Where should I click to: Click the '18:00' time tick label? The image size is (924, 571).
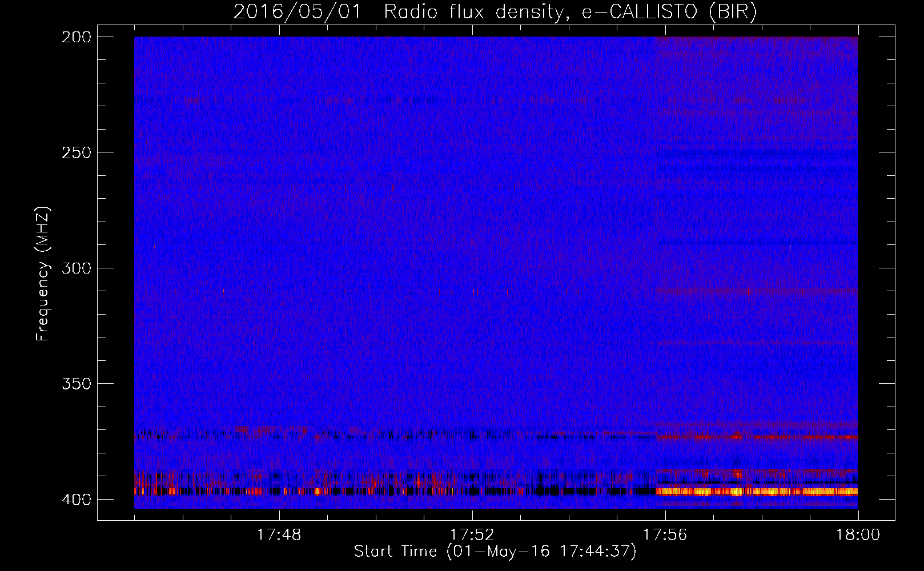click(858, 534)
